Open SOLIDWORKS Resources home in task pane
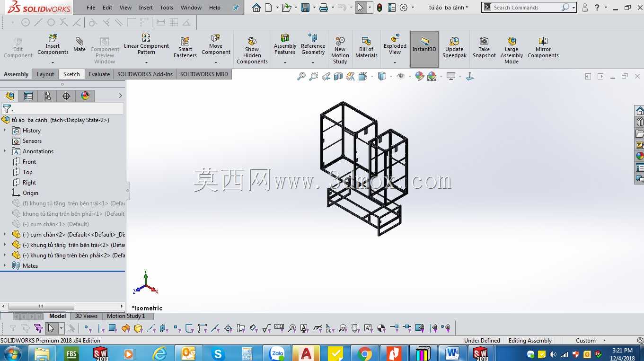Image resolution: width=644 pixels, height=361 pixels. [640, 111]
